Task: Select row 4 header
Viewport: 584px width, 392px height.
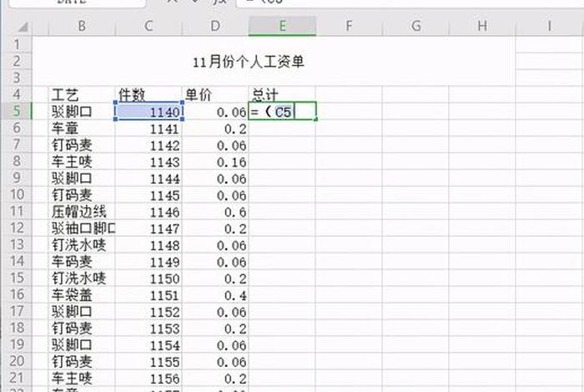Action: click(17, 94)
